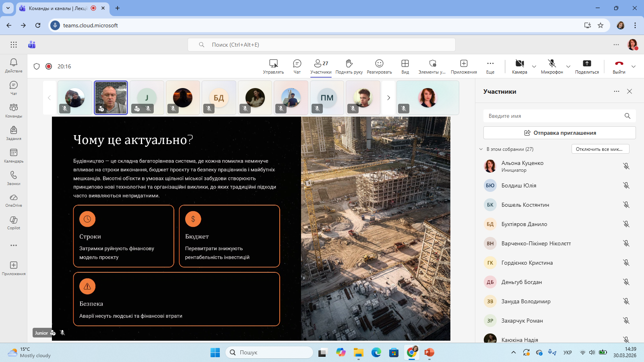
Task: Open the dropdown arrow next to Leave
Action: tap(634, 66)
